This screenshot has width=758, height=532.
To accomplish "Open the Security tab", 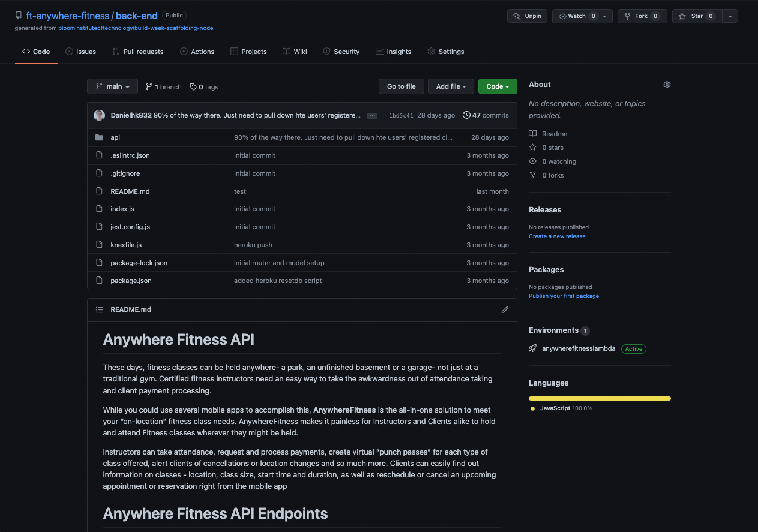I will pos(341,52).
